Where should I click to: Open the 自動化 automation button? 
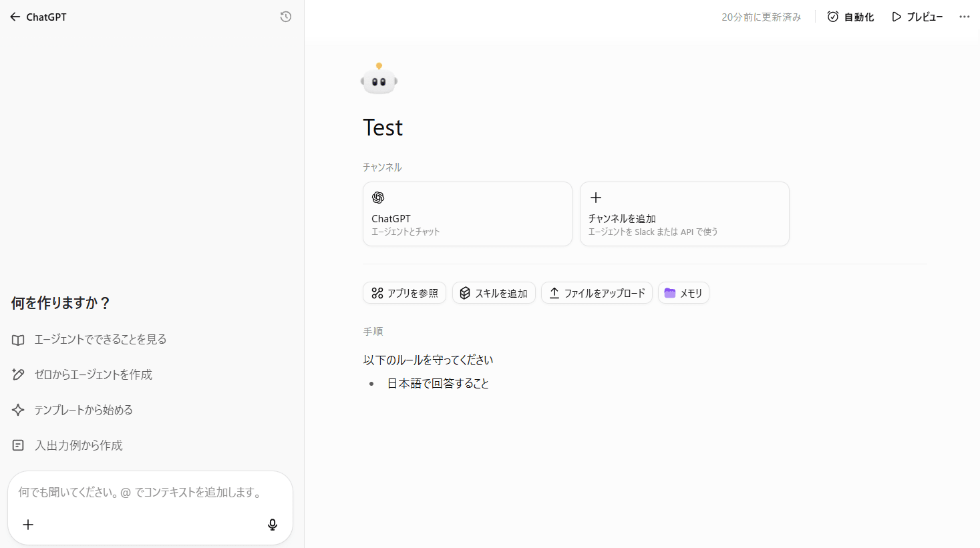(850, 17)
